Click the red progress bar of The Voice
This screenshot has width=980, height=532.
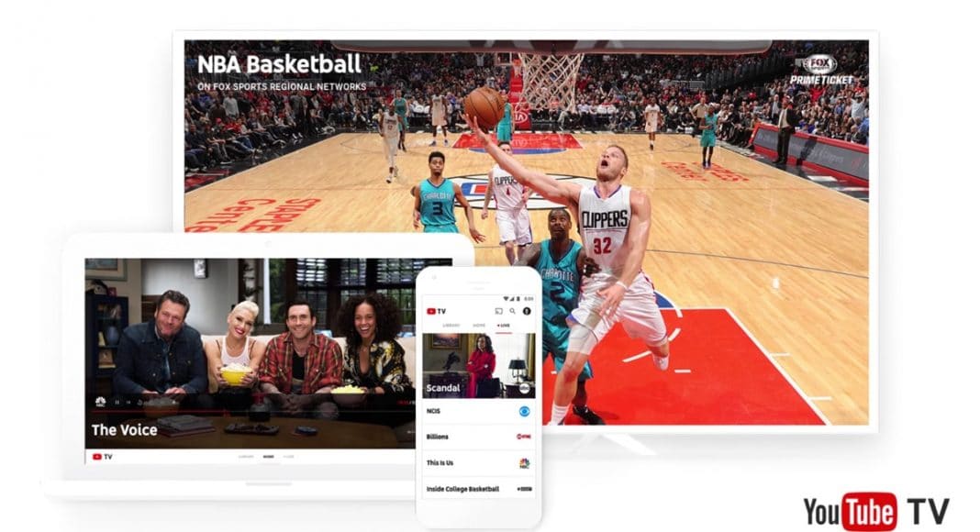pos(250,412)
